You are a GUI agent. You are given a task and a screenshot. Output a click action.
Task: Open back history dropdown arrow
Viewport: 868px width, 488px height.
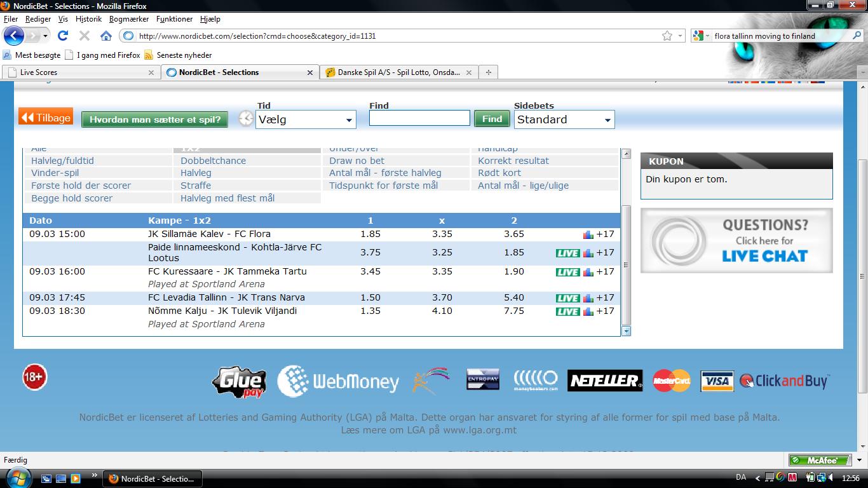point(45,36)
